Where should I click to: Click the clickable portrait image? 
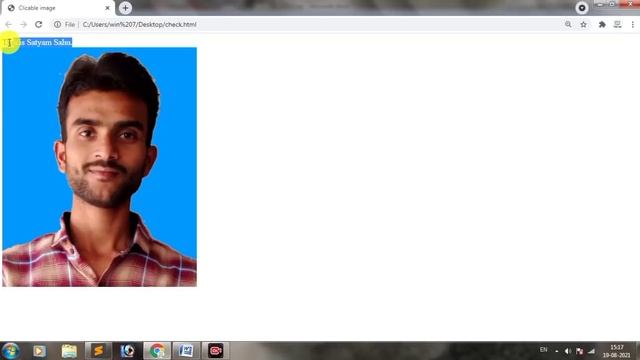click(x=100, y=167)
